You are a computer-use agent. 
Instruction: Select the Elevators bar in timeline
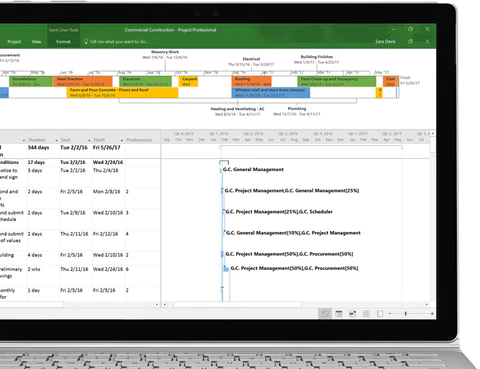coord(146,81)
